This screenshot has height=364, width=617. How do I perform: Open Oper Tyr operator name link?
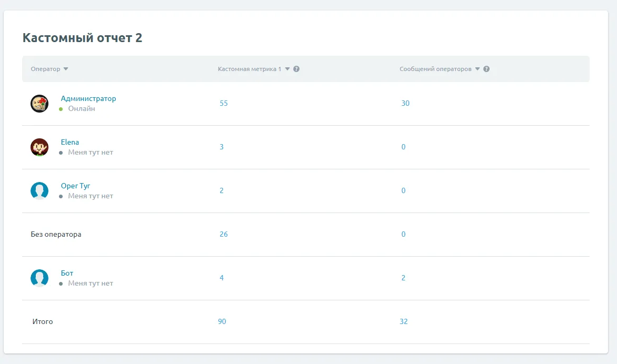[76, 186]
